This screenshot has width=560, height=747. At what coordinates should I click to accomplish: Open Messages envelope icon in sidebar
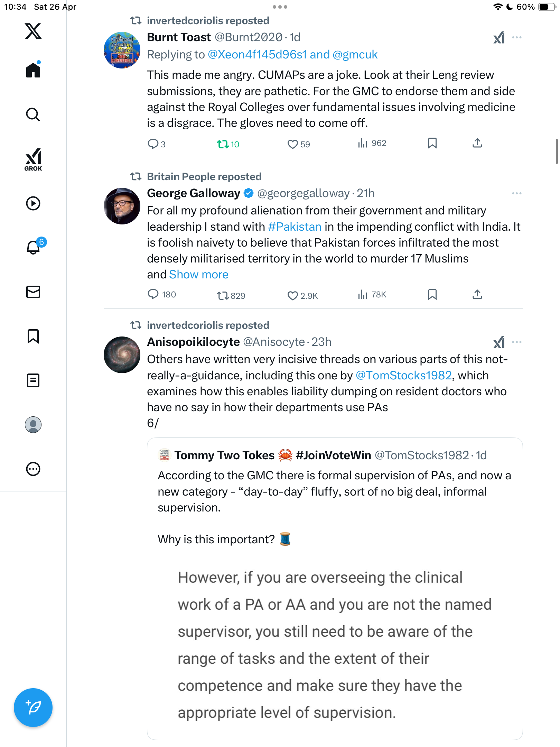click(33, 292)
